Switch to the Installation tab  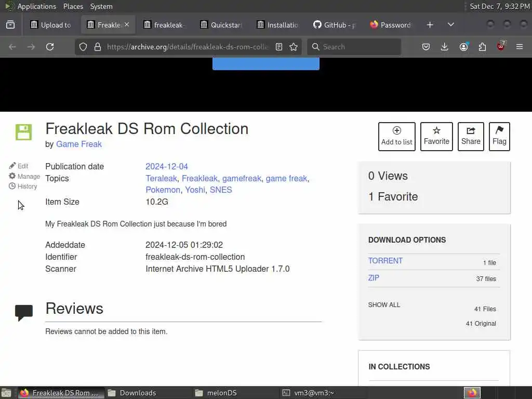tap(277, 25)
